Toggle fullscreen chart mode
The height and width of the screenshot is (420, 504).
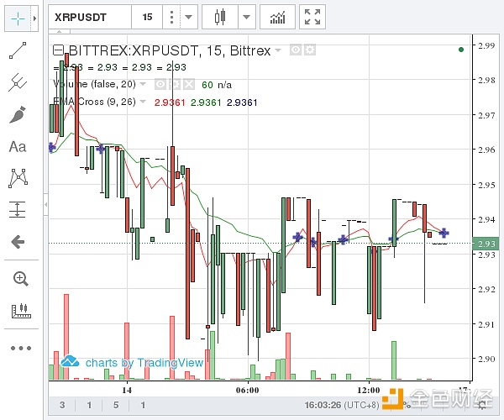coord(312,17)
